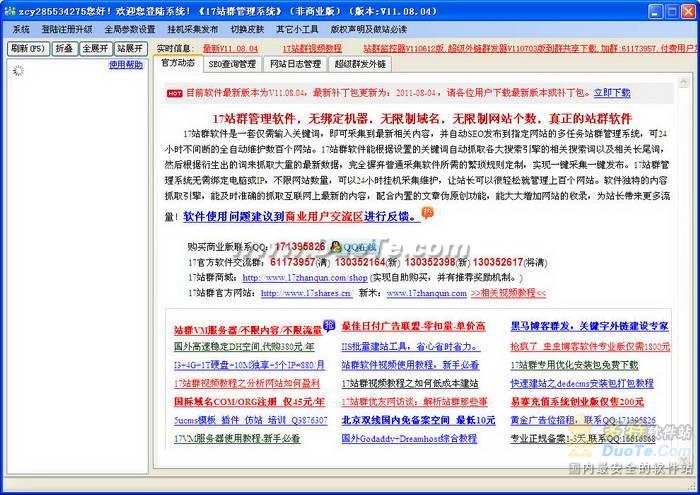Click the application icon in title bar
Screen dimensions: 700x495
(9, 11)
